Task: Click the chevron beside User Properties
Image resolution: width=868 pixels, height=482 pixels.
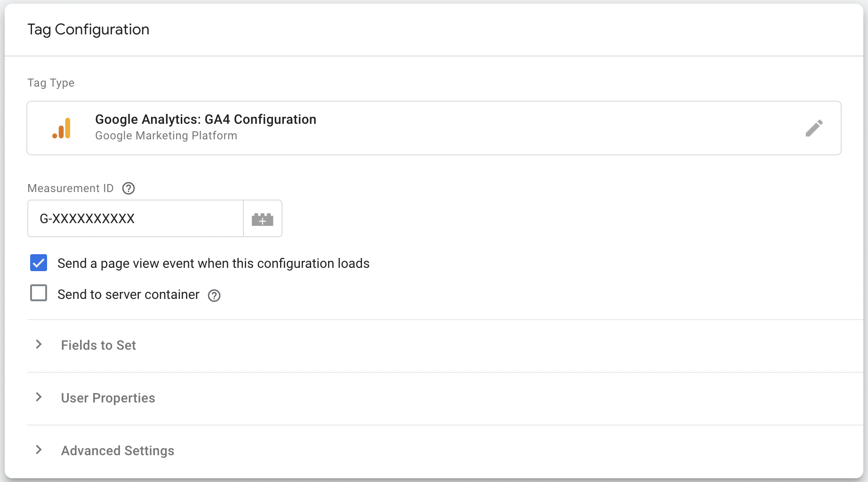Action: [x=39, y=397]
